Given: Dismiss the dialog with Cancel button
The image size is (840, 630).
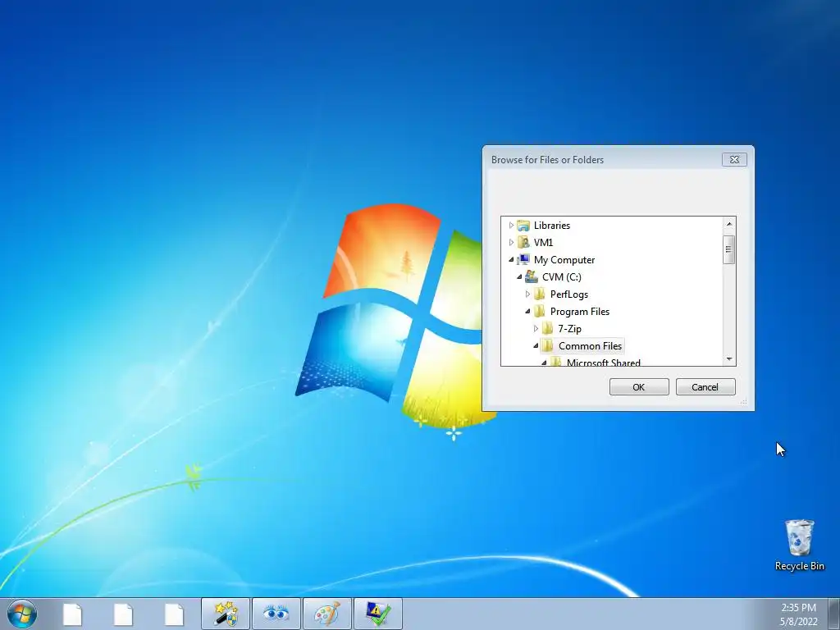Looking at the screenshot, I should pos(705,387).
